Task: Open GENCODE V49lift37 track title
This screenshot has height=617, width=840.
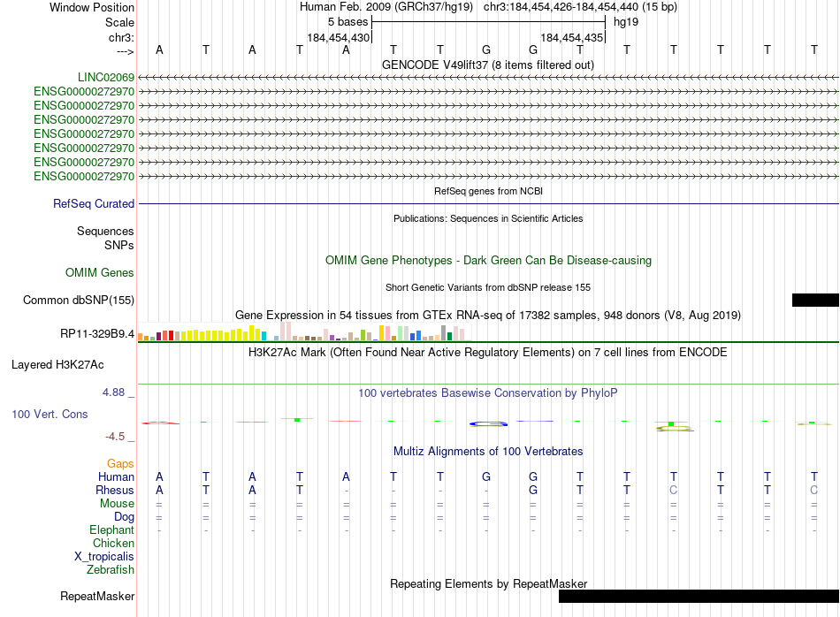Action: 487,65
